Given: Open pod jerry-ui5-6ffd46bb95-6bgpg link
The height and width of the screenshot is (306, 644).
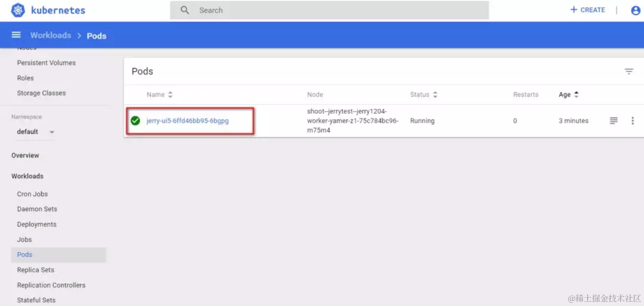Looking at the screenshot, I should (x=187, y=121).
